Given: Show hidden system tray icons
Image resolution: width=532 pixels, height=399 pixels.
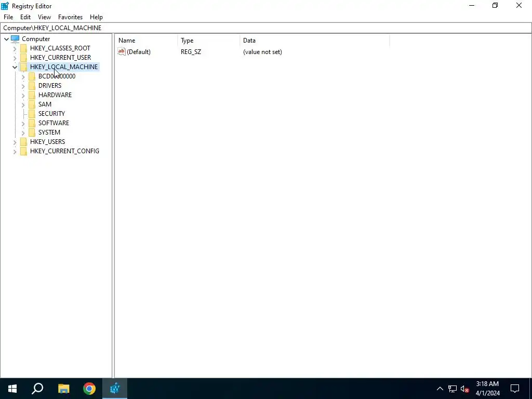Looking at the screenshot, I should [x=440, y=389].
